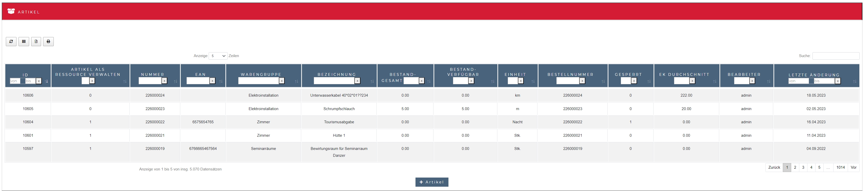This screenshot has width=868, height=191.
Task: Clear the EK Durchschnitt column filter
Action: click(x=692, y=81)
